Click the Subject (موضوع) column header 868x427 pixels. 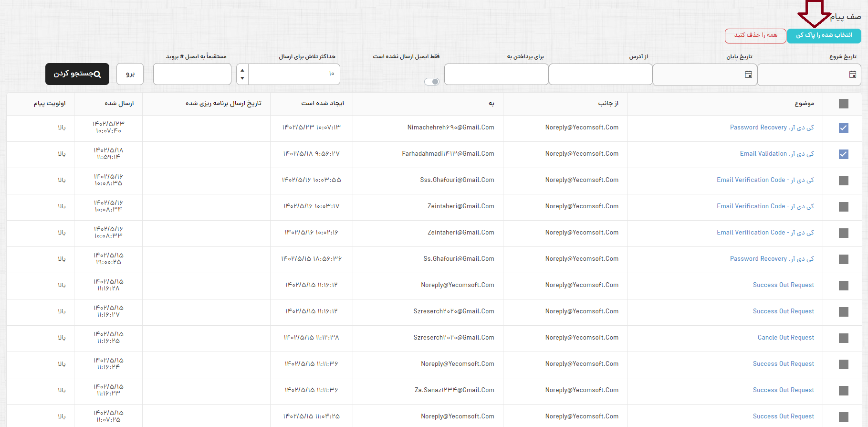pyautogui.click(x=804, y=104)
